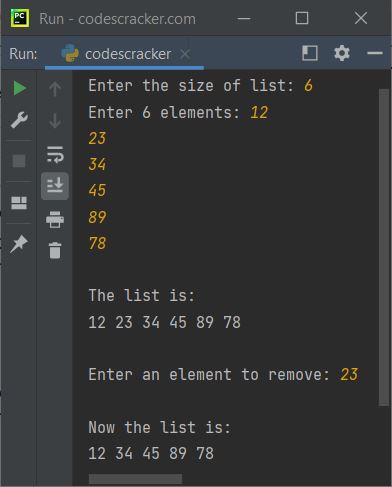Stop the running process square icon
Screen dimensions: 392x487
(19, 161)
